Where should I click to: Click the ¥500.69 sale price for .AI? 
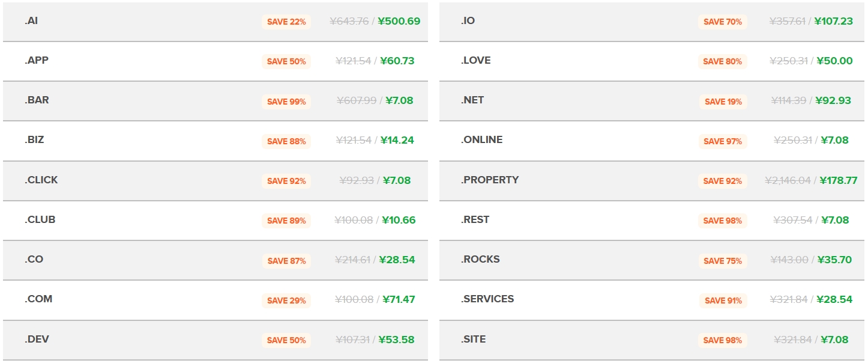click(x=399, y=21)
